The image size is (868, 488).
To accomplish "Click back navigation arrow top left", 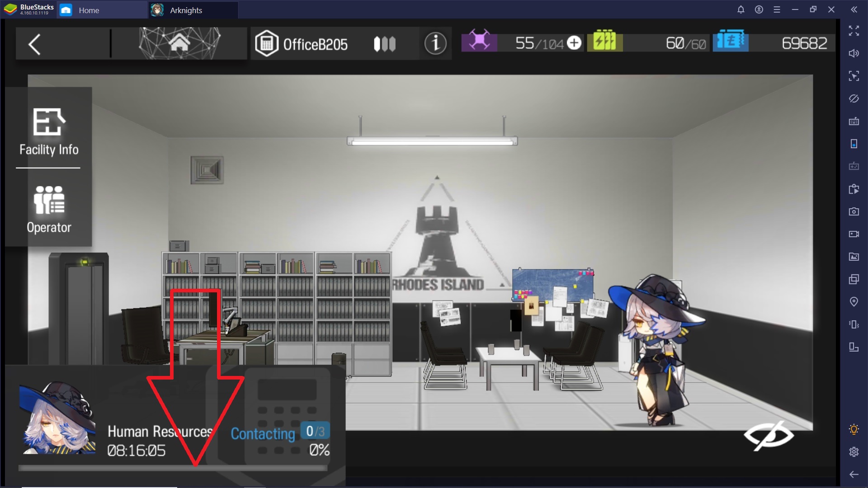I will [x=34, y=43].
